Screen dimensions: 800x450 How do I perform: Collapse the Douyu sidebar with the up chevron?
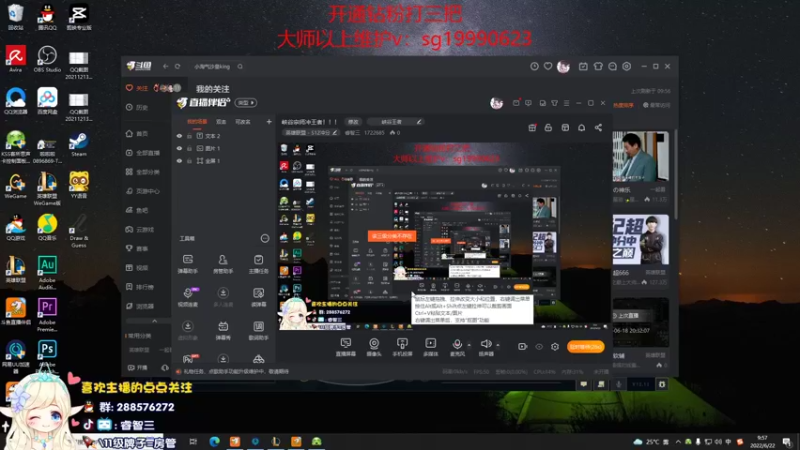154,321
